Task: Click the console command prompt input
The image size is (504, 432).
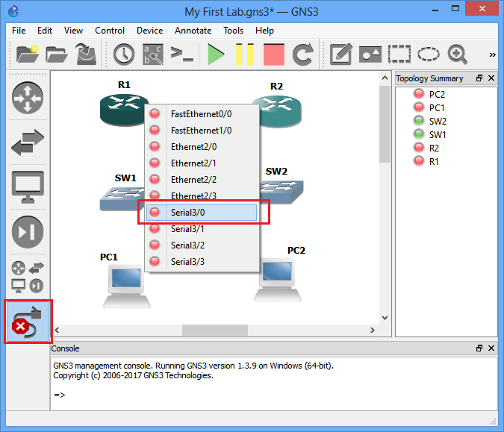Action: click(274, 395)
